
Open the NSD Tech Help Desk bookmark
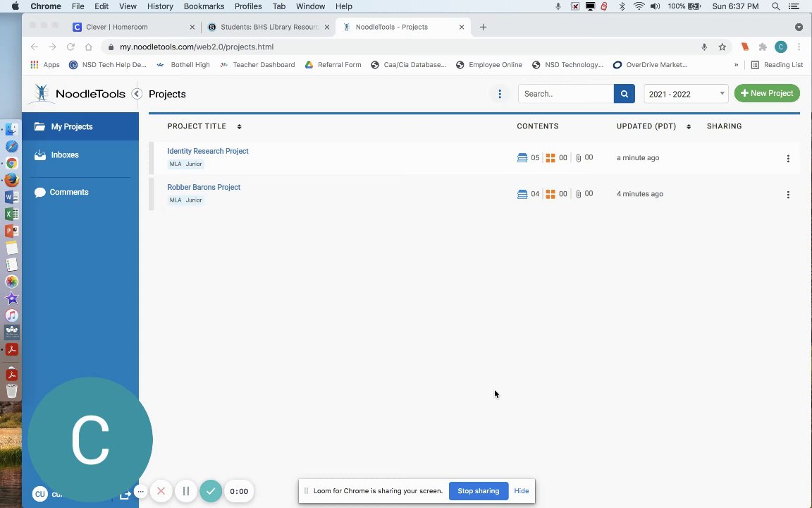108,65
